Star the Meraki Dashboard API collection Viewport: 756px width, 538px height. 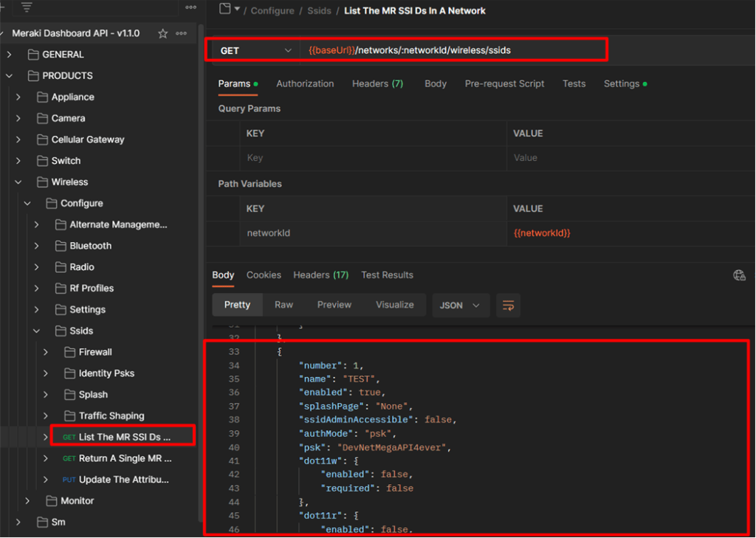click(x=163, y=34)
